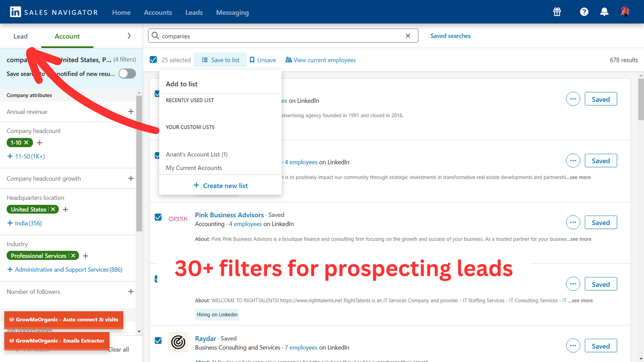Expand Company headcount growth filter
Screen dimensions: 644x362
click(x=131, y=178)
